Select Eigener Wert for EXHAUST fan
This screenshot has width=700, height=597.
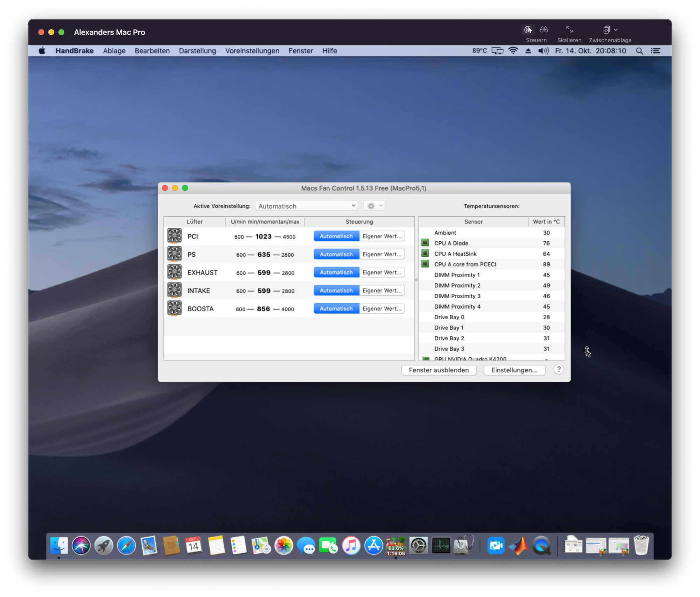[x=382, y=272]
